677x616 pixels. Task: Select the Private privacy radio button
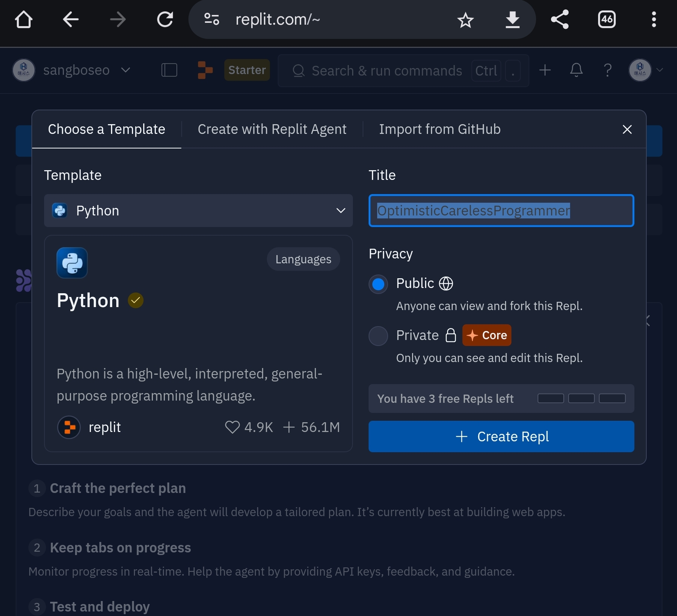(378, 336)
